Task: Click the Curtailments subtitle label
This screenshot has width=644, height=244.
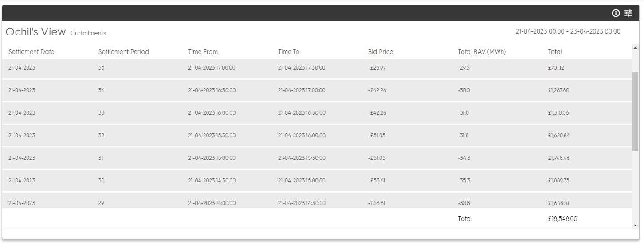Action: click(x=88, y=33)
